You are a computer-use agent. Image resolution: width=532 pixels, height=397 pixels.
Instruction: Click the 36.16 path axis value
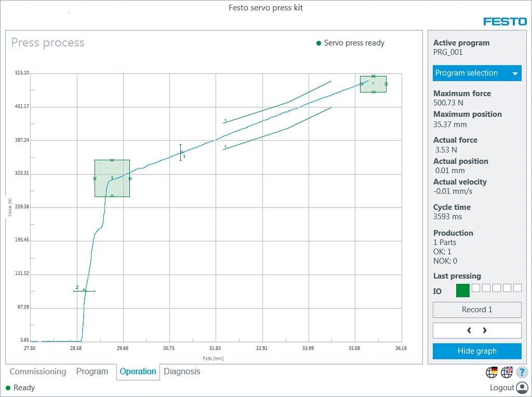[x=401, y=348]
